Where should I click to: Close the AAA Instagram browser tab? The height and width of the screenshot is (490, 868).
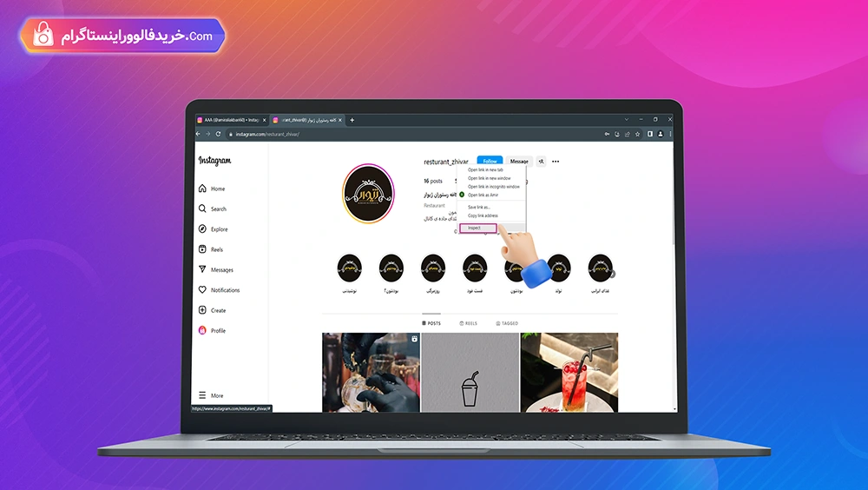pos(265,120)
